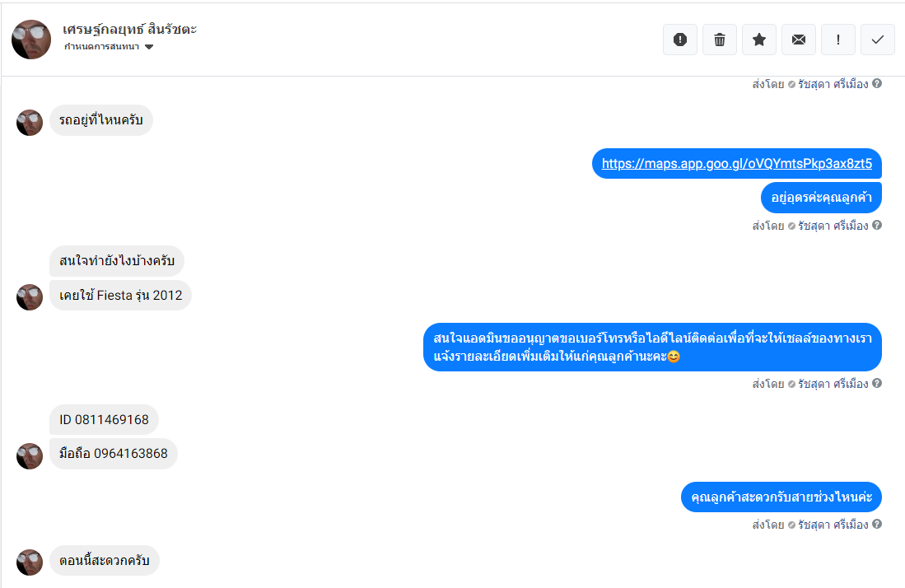Select the message bubble มือถือ 0964163868

113,454
